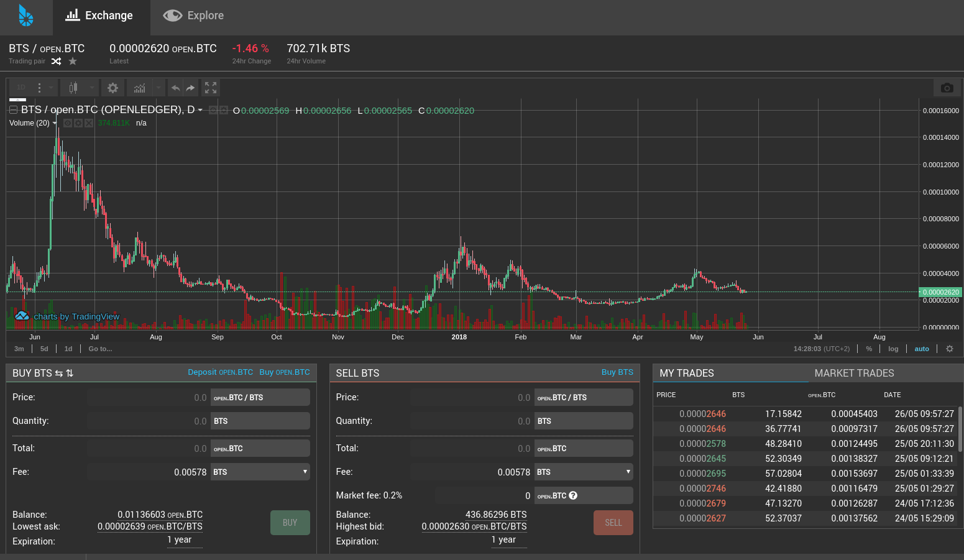Toggle fullscreen chart mode
This screenshot has width=964, height=560.
(x=211, y=88)
